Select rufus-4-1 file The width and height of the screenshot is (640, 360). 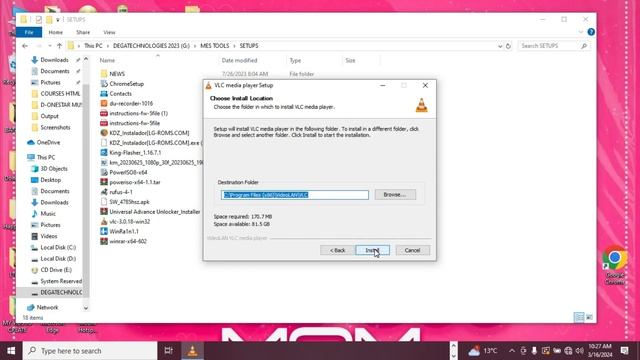[x=121, y=192]
